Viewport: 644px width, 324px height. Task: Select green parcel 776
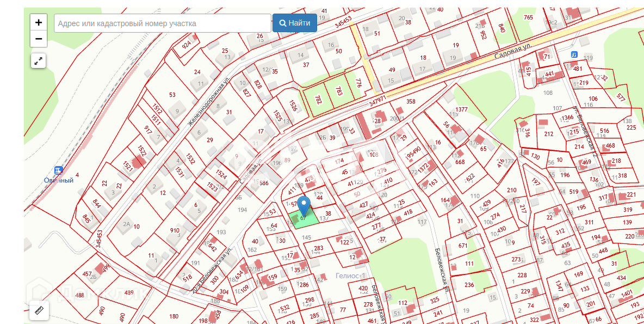pyautogui.click(x=358, y=83)
